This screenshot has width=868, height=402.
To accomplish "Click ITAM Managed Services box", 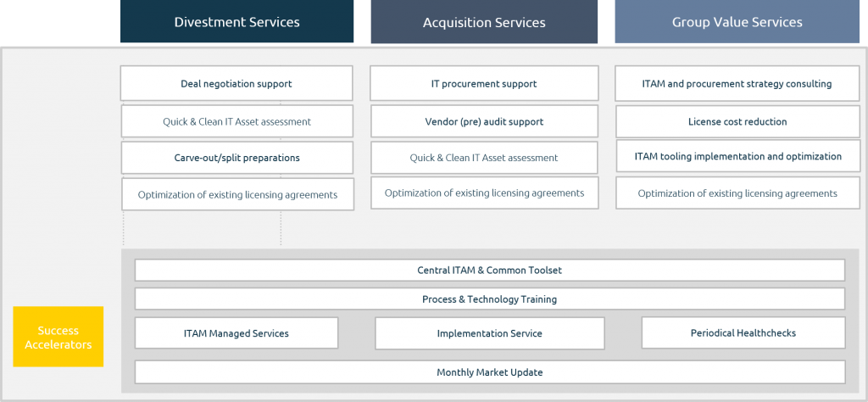I will (236, 333).
